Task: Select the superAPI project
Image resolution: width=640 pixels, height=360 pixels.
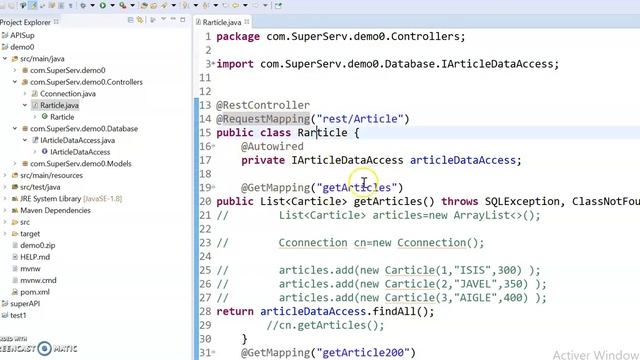Action: point(25,304)
